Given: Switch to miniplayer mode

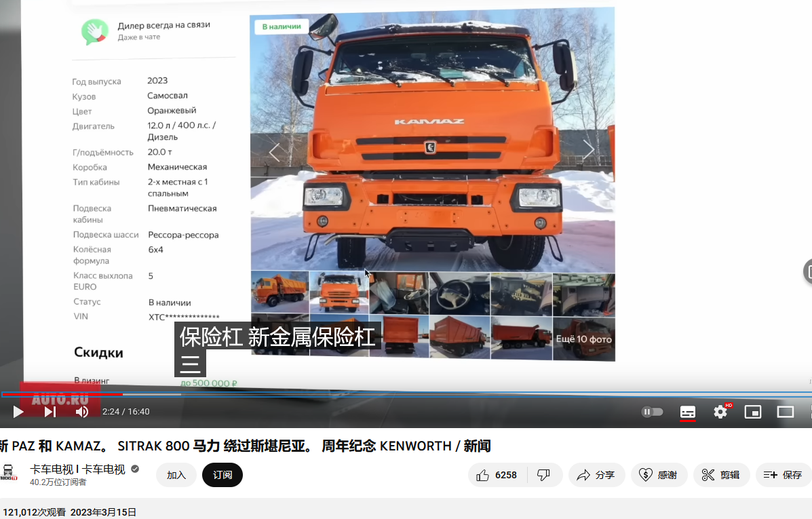Looking at the screenshot, I should [752, 412].
